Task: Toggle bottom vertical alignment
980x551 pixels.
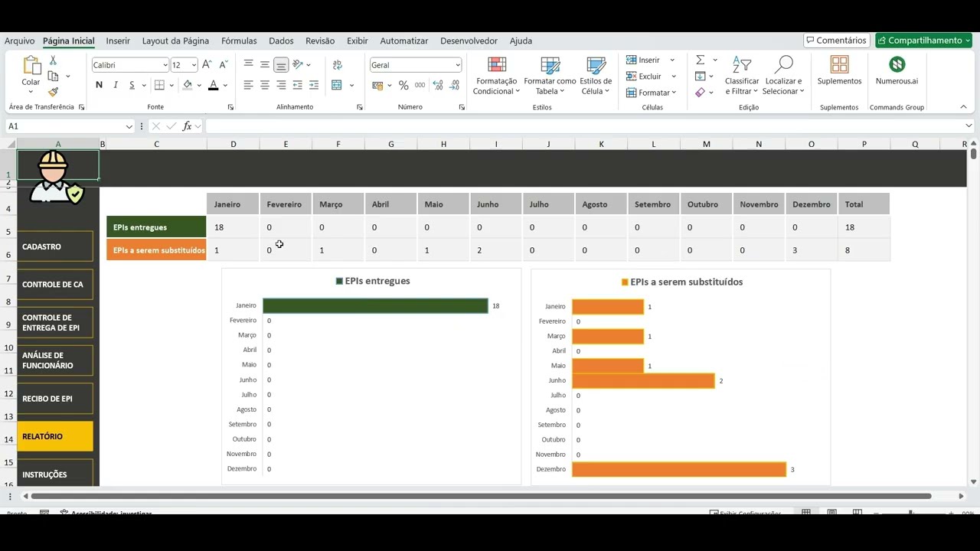Action: (x=281, y=65)
